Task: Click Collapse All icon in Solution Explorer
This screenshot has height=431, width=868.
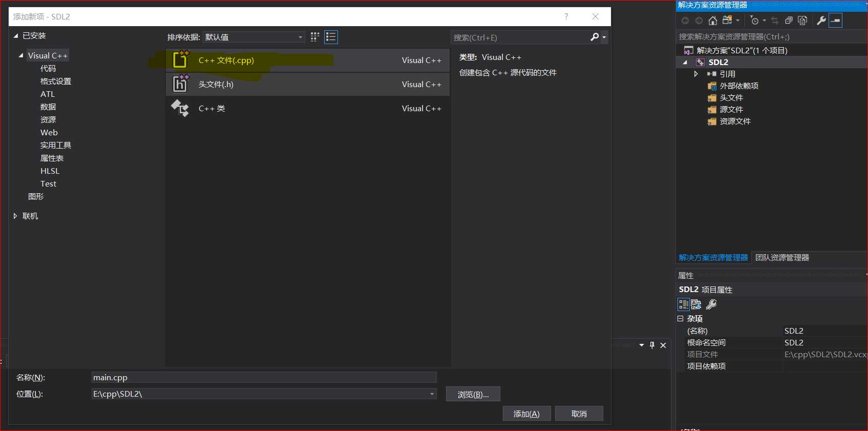Action: tap(789, 20)
